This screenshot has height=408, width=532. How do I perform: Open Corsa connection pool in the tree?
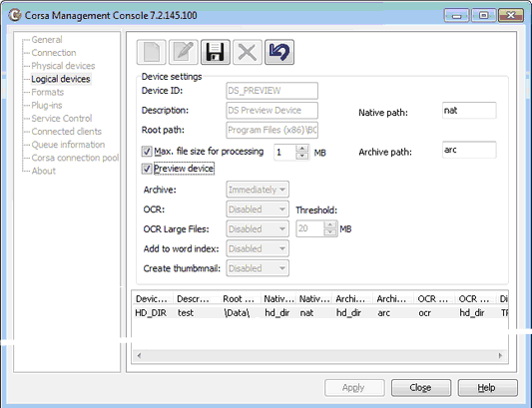(x=75, y=158)
